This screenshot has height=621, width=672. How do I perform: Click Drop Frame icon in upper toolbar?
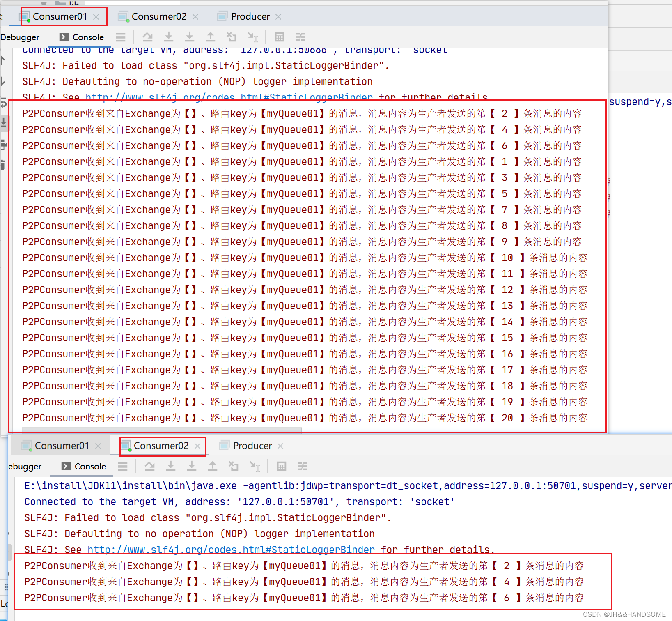232,37
